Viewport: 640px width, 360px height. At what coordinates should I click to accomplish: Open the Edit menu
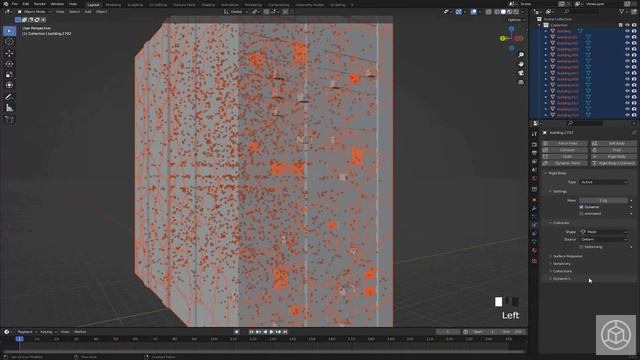pyautogui.click(x=26, y=4)
